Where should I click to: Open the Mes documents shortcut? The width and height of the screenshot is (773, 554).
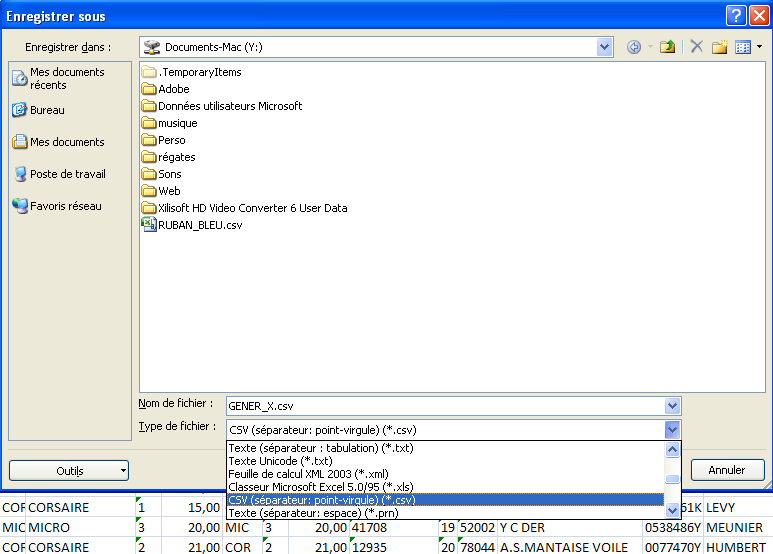(x=59, y=142)
